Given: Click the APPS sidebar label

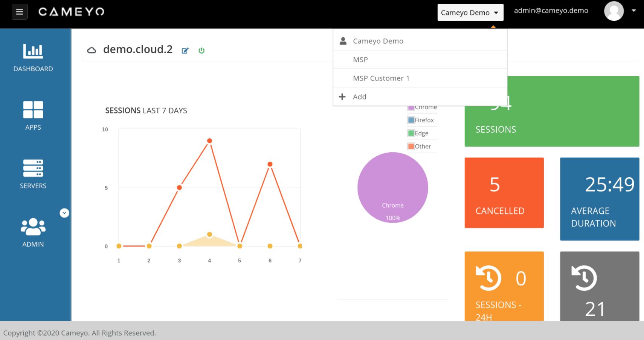Looking at the screenshot, I should (x=33, y=127).
